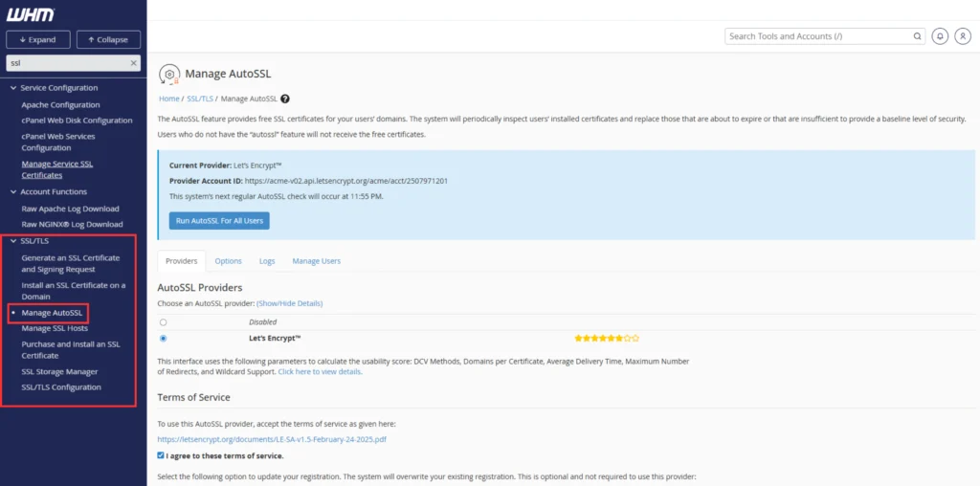980x486 pixels.
Task: Select the Let's Encrypt radio button
Action: [x=163, y=338]
